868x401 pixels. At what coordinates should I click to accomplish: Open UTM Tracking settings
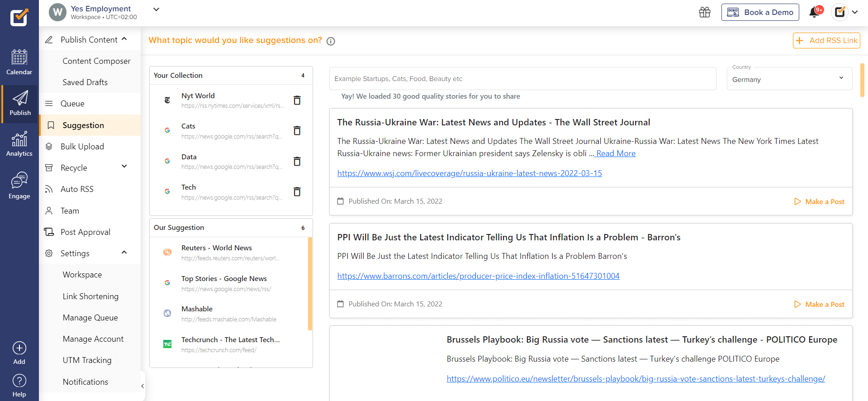click(x=87, y=360)
